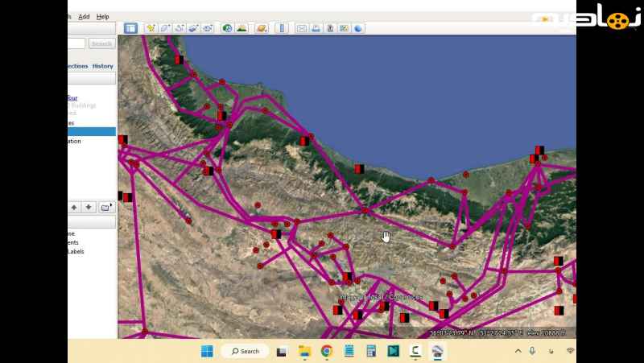644x363 pixels.
Task: Toggle the sidebar visibility button
Action: click(x=130, y=28)
